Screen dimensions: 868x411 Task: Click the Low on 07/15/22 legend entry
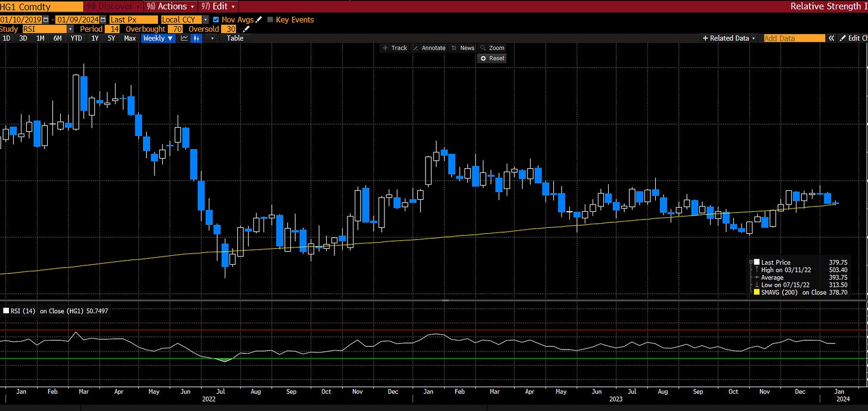[x=785, y=285]
